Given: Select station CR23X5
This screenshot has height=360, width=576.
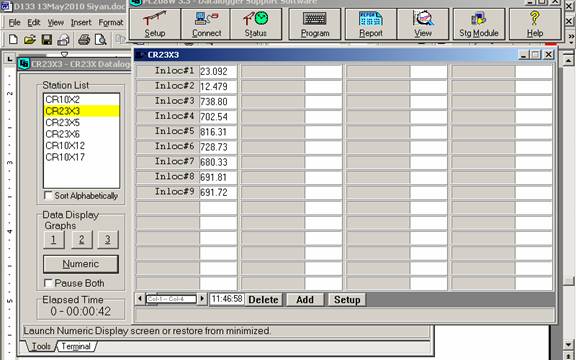Looking at the screenshot, I should (82, 122).
